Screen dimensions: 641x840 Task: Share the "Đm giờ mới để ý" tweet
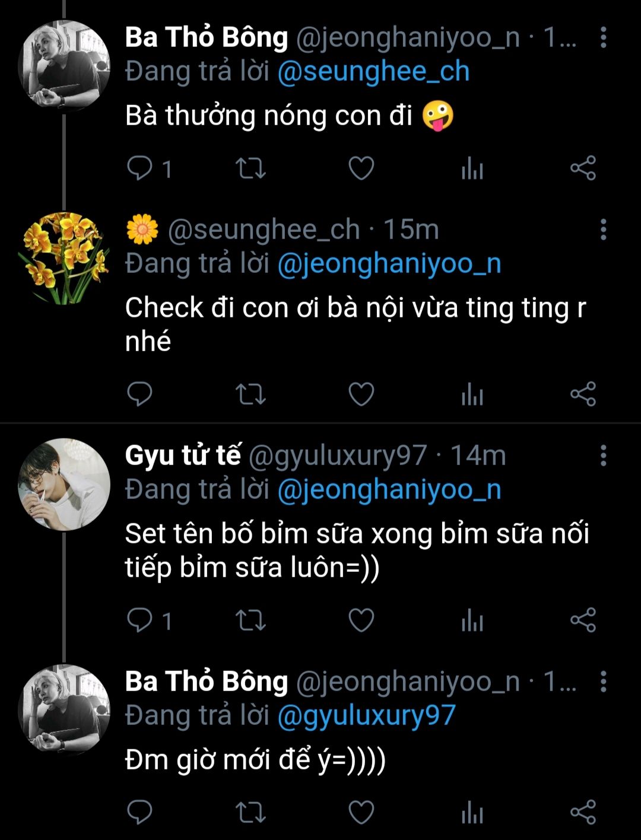[583, 812]
